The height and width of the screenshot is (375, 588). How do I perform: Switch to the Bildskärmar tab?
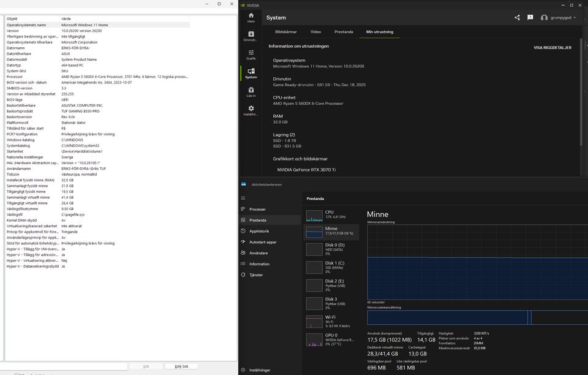tap(286, 32)
